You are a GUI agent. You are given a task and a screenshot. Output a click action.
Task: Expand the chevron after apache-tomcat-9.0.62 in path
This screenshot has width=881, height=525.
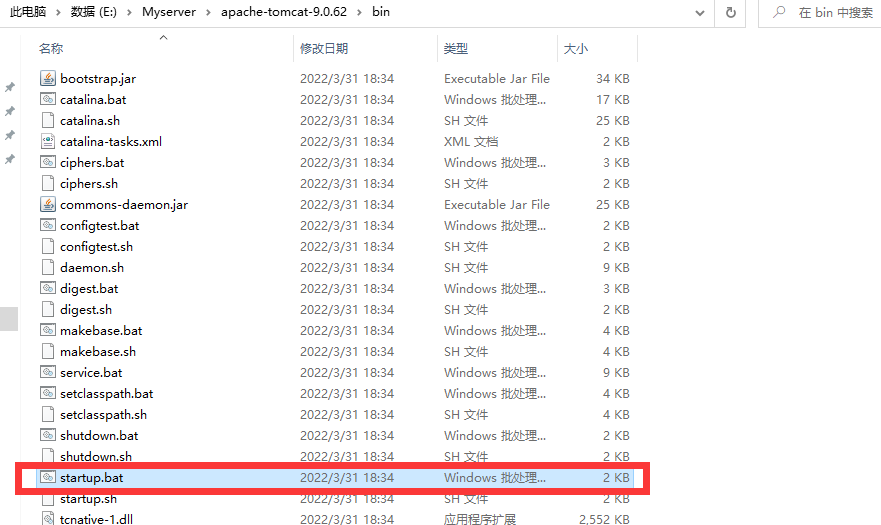tap(360, 12)
